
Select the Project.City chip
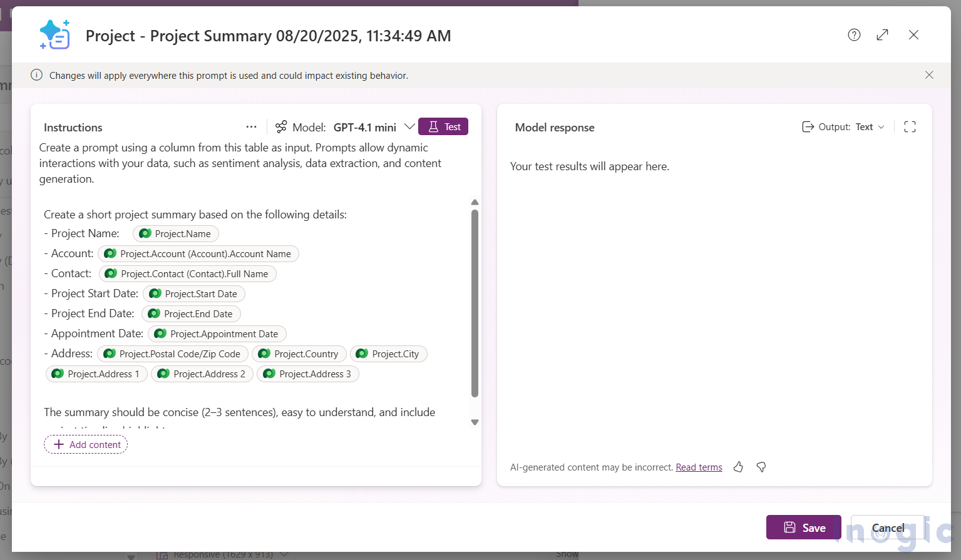388,354
